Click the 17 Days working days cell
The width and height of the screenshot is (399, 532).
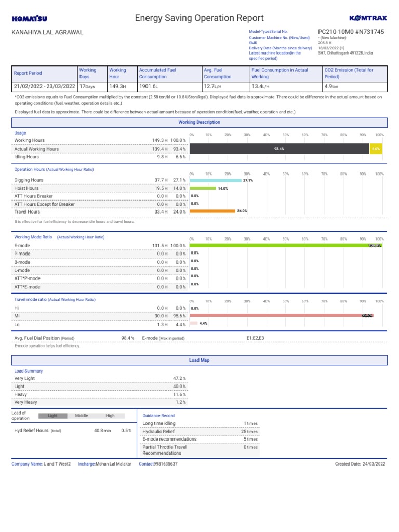click(92, 87)
